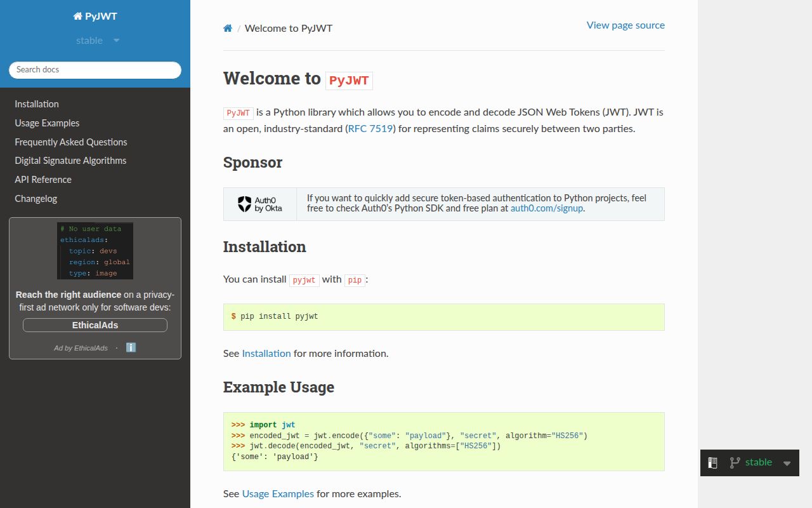Click the Ad by EthicalAds text link
The width and height of the screenshot is (812, 508).
[81, 348]
